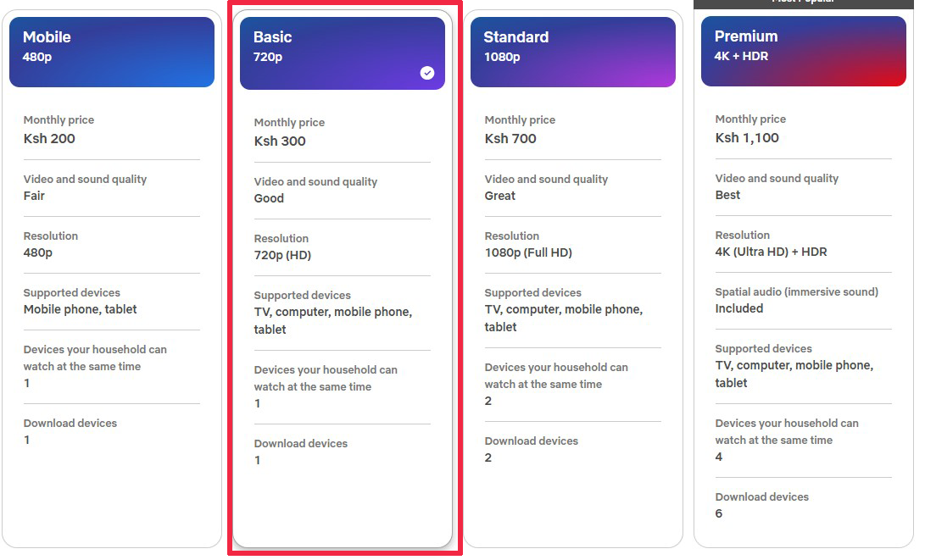Click the Ksh 200 monthly price
925x560 pixels.
pyautogui.click(x=49, y=139)
